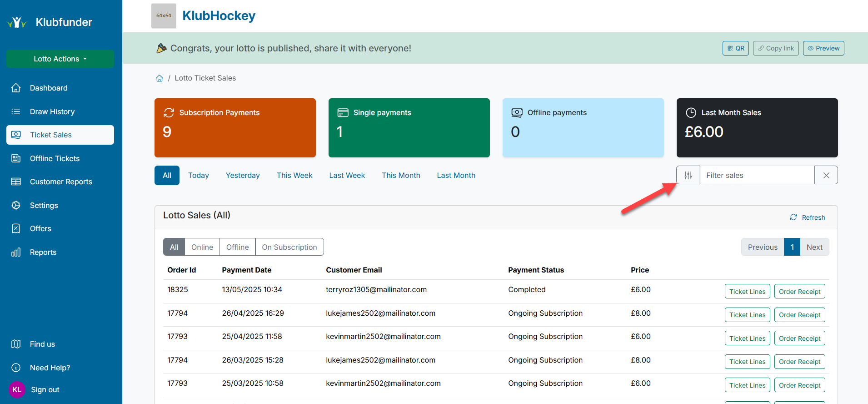This screenshot has height=404, width=868.
Task: Open Ticket Lines for order 18325
Action: [x=747, y=292]
